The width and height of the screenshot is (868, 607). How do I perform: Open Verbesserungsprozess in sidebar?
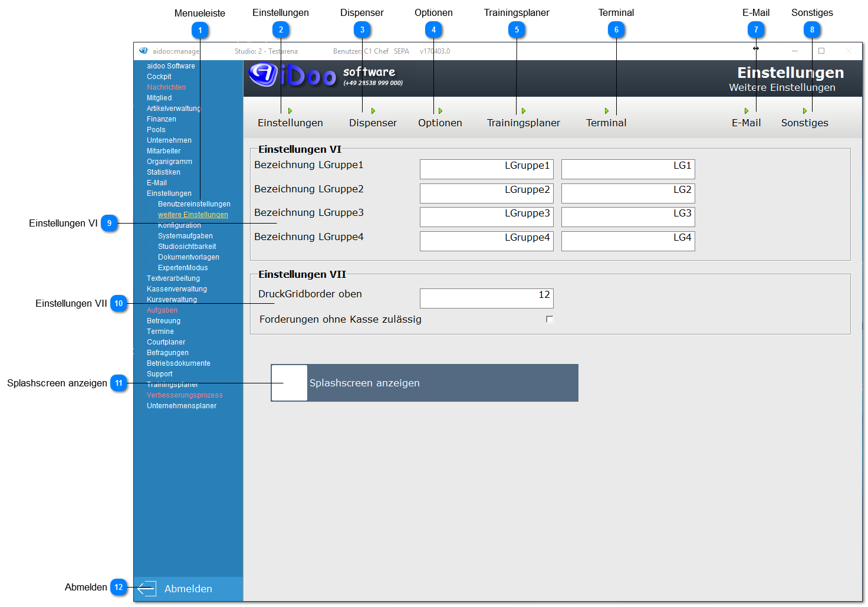click(185, 395)
